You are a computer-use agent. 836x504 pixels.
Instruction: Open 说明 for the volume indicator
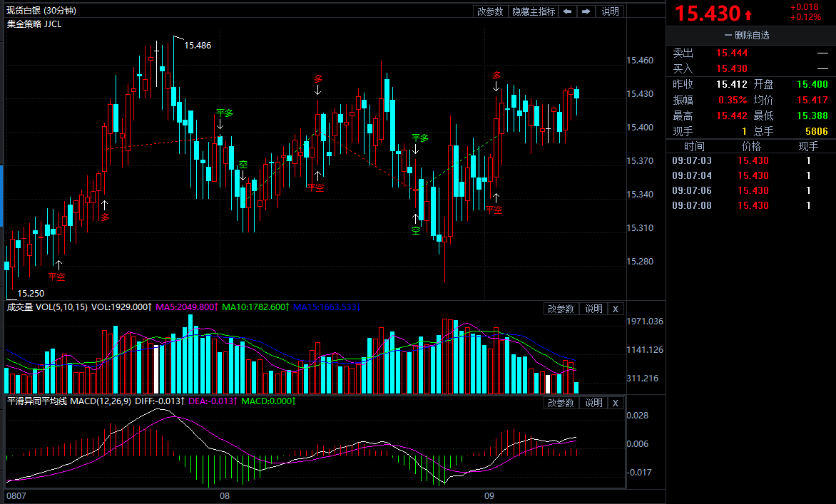[x=593, y=309]
